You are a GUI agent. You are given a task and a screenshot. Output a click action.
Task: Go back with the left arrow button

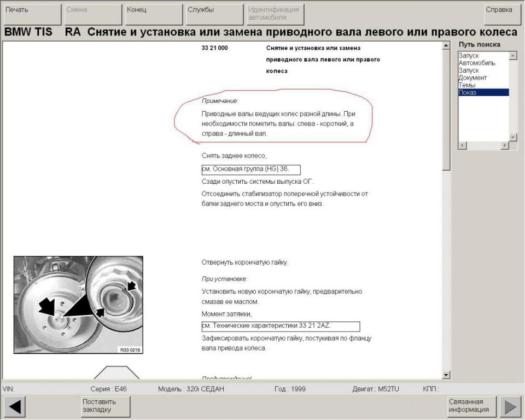pyautogui.click(x=15, y=407)
